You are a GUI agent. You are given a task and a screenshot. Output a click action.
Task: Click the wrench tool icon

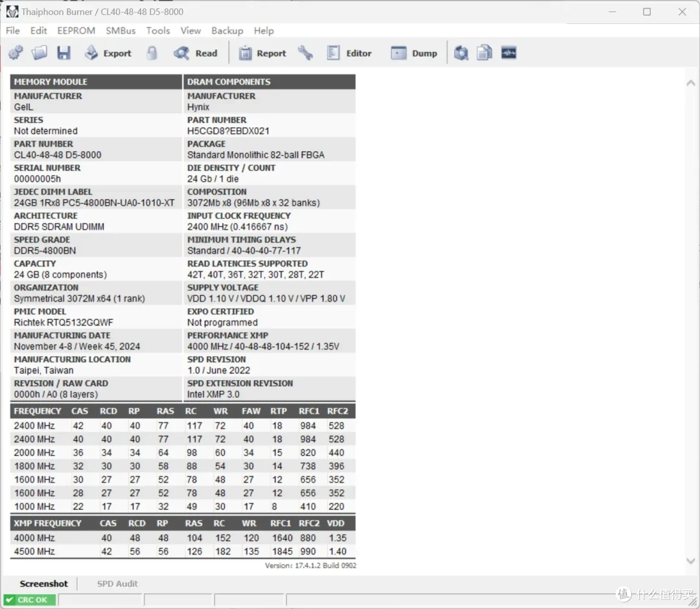[x=306, y=53]
